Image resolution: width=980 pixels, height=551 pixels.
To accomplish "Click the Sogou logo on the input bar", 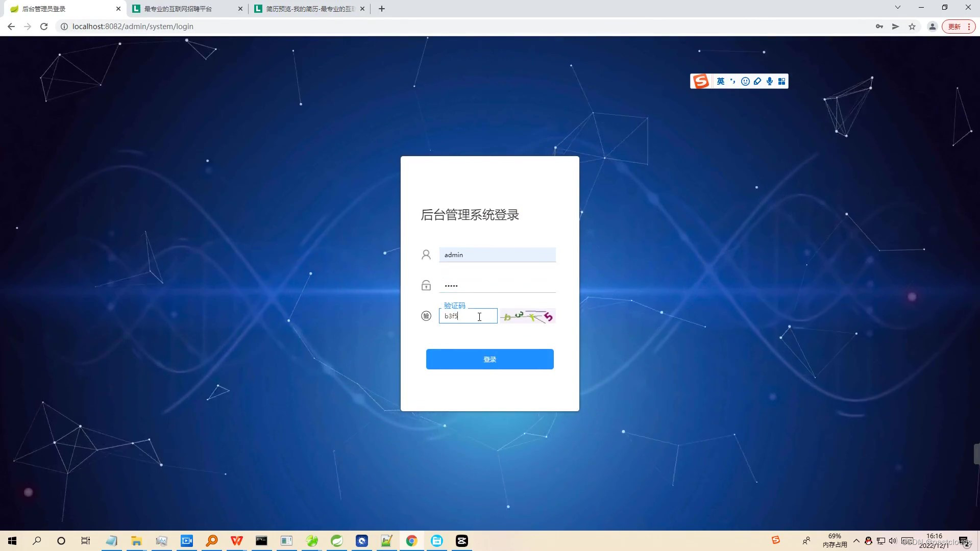I will click(701, 81).
